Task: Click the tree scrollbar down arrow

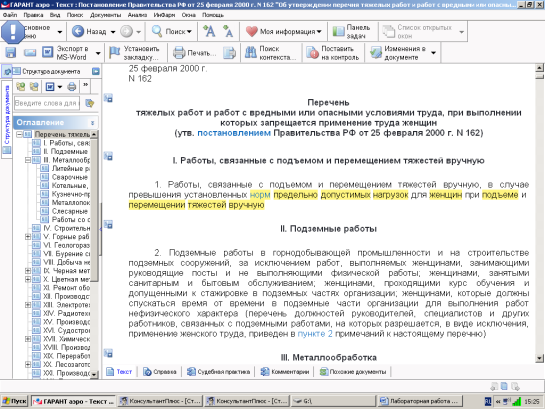Action: pyautogui.click(x=94, y=374)
